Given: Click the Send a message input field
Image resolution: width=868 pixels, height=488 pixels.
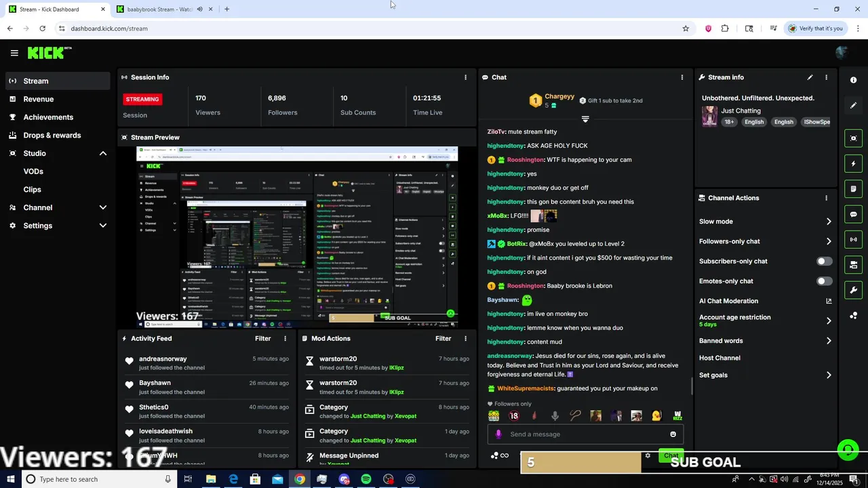Looking at the screenshot, I should pyautogui.click(x=585, y=434).
